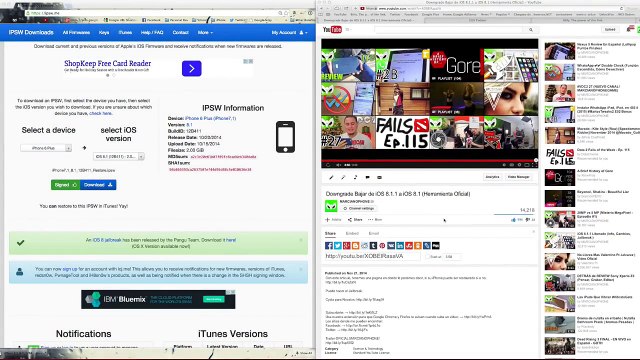Screen dimensions: 640x360
Task: Open the annotations speech bubble icon
Action: [x=367, y=177]
